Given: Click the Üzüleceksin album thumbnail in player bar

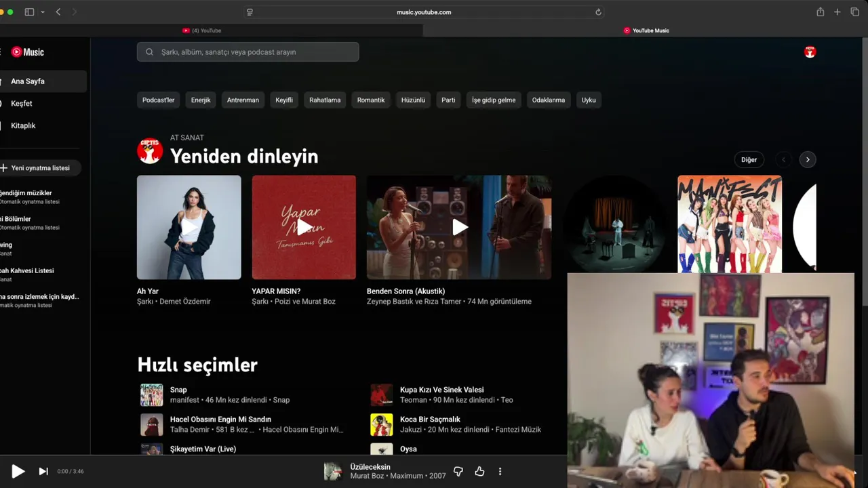Looking at the screenshot, I should point(333,471).
